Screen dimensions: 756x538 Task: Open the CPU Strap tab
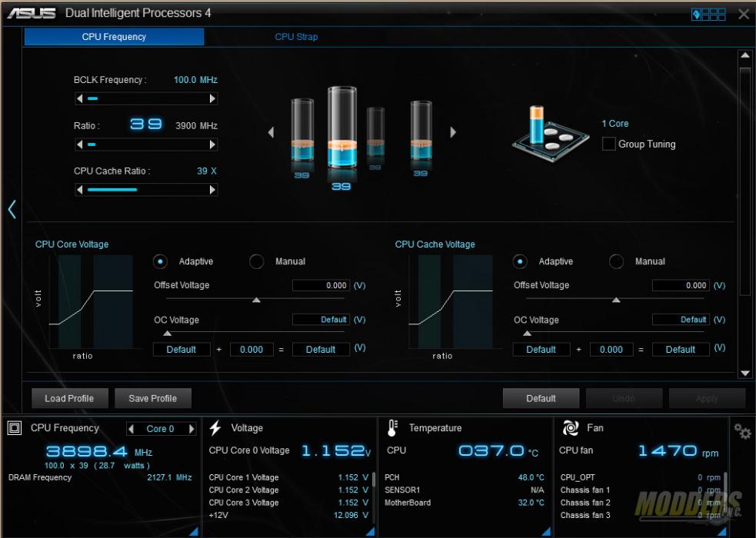[x=296, y=37]
